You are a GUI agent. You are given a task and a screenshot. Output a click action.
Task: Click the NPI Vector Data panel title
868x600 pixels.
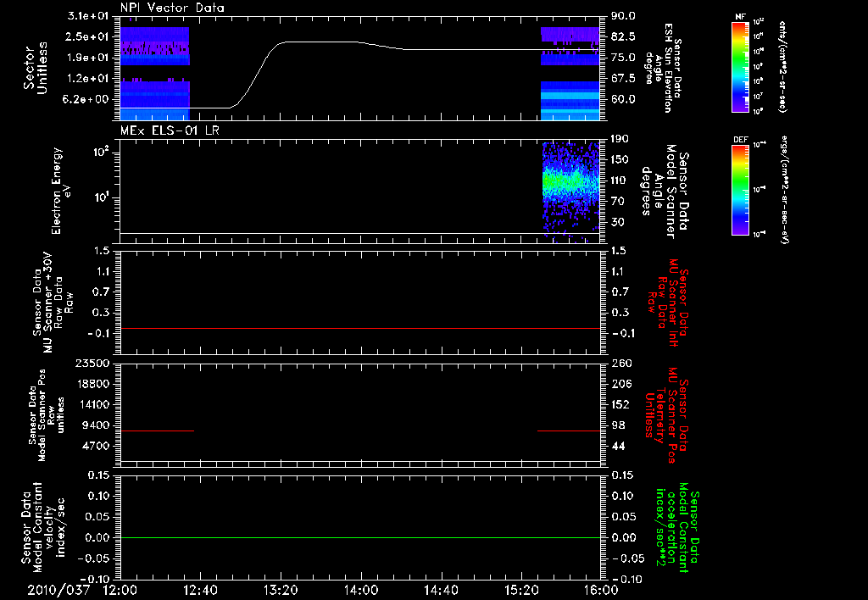pyautogui.click(x=172, y=8)
